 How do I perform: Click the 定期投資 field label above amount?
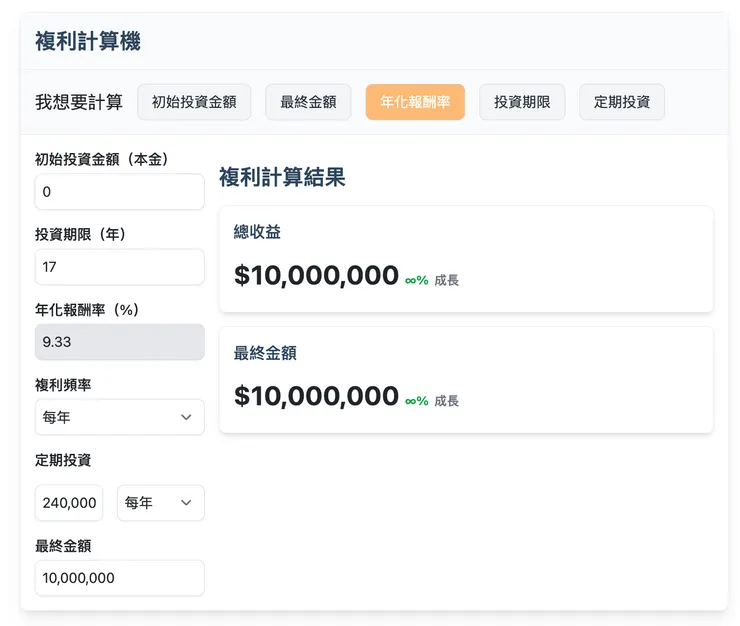point(63,460)
